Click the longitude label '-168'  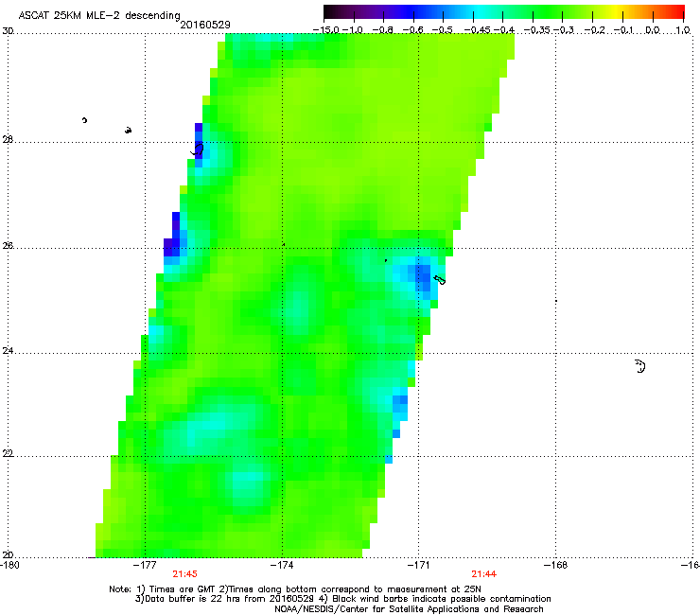555,565
